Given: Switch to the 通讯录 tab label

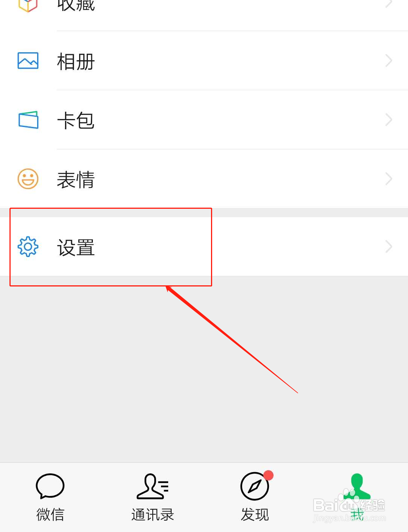Looking at the screenshot, I should point(152,515).
